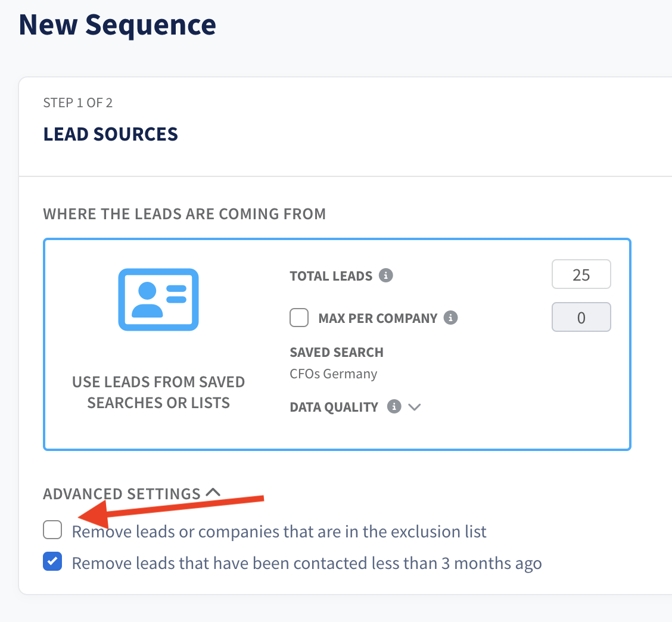Click the Max Per Company label

click(x=378, y=318)
